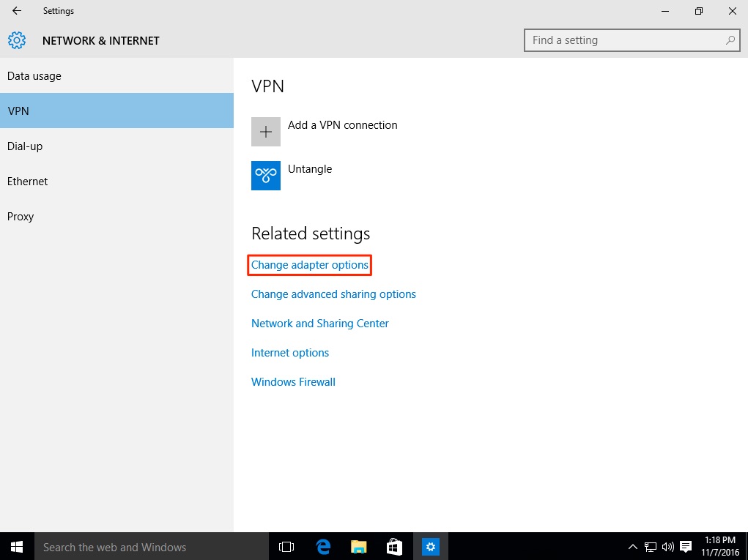748x560 pixels.
Task: Open Microsoft Edge from the taskbar
Action: coord(323,547)
